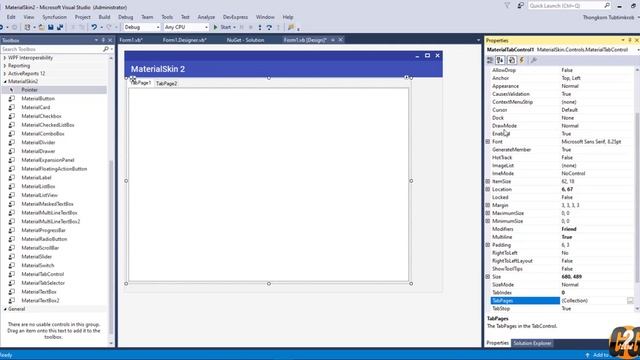The image size is (640, 360).
Task: Pick the MaterialDrawer control icon
Action: click(x=12, y=151)
